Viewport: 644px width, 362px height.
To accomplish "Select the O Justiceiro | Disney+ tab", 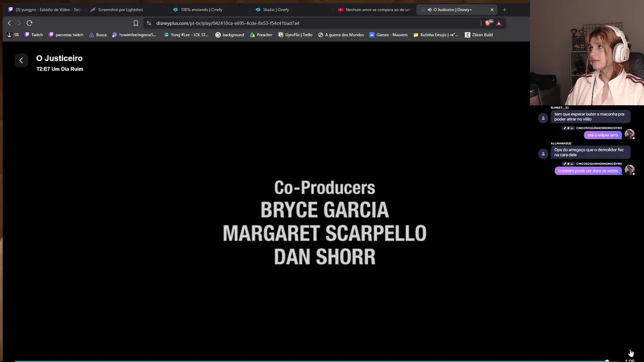I will (457, 10).
